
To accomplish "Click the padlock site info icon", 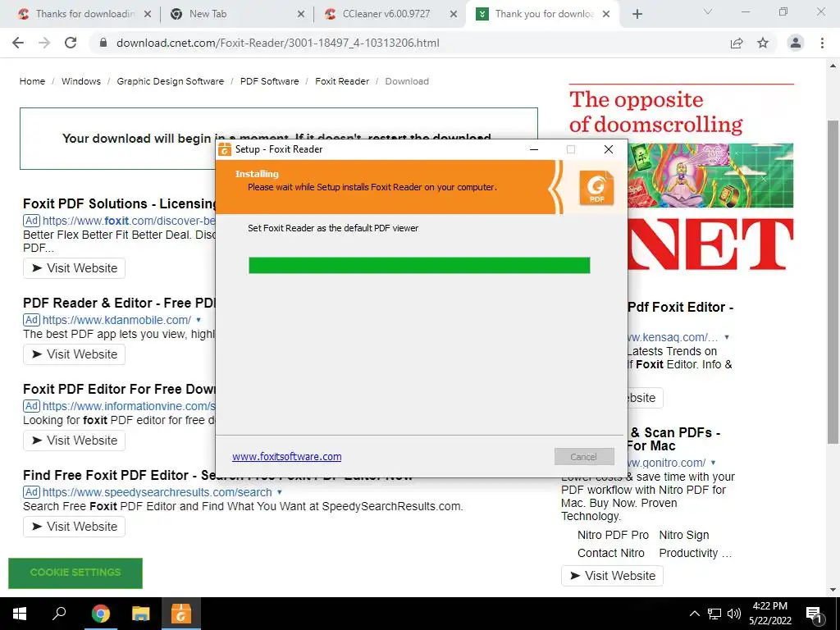I will click(103, 43).
